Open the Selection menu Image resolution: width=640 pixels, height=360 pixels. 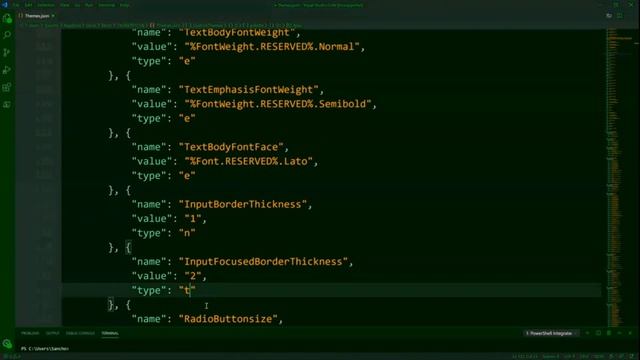46,5
